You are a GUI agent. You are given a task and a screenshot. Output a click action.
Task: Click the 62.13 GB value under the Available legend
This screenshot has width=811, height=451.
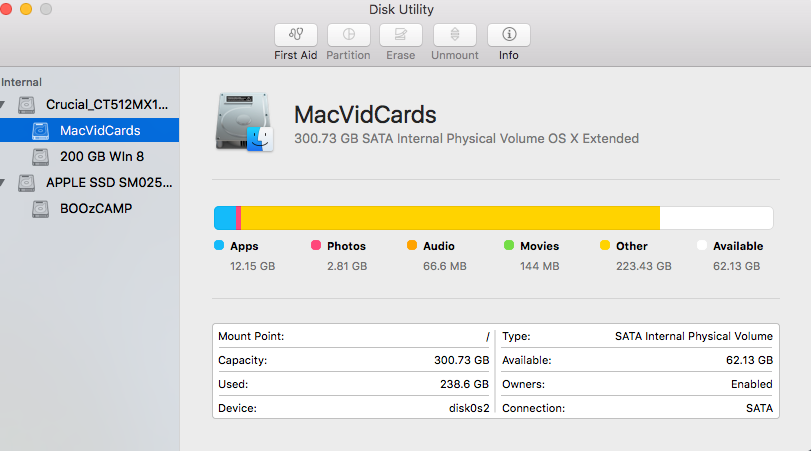737,266
